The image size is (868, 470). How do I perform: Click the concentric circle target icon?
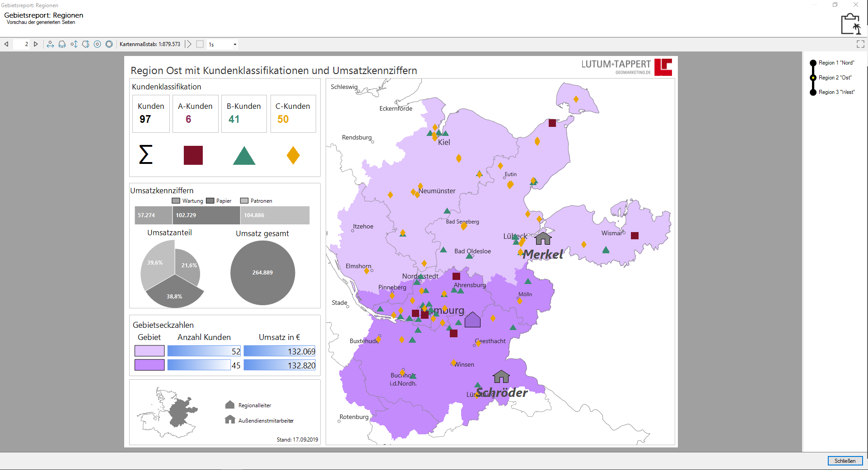pyautogui.click(x=97, y=44)
